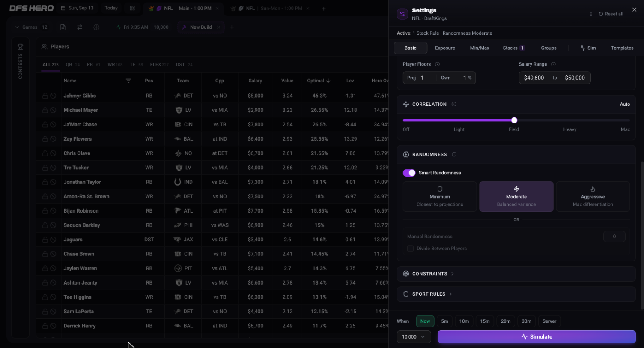Adjust the Correlation slider handle
Viewport: 644px width, 348px height.
(514, 120)
